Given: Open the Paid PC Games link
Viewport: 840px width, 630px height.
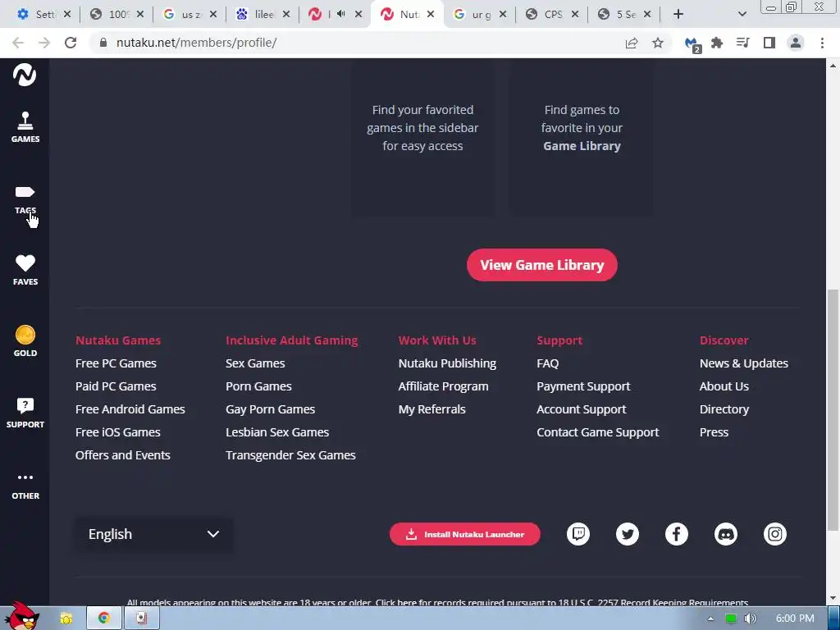Looking at the screenshot, I should point(116,386).
